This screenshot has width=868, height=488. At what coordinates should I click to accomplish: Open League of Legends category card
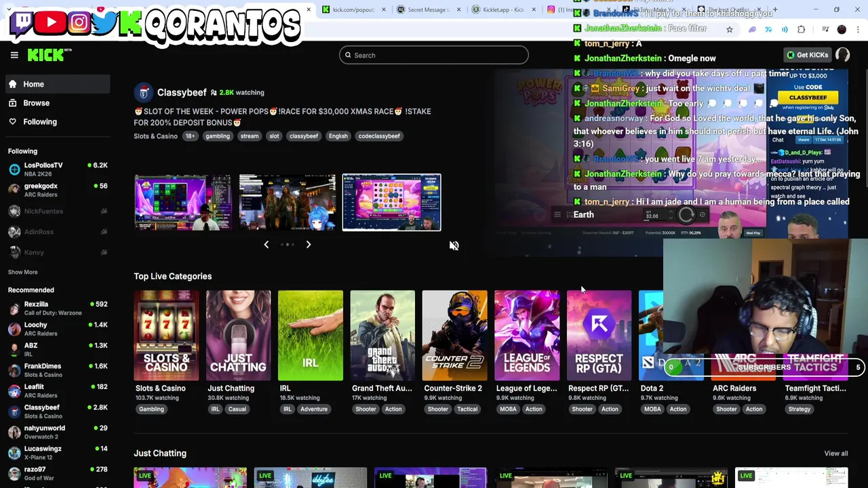(527, 335)
